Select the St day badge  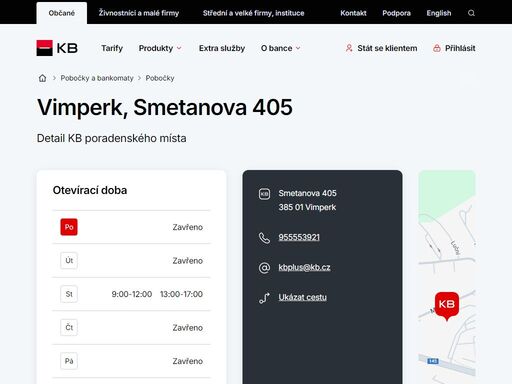click(x=69, y=294)
